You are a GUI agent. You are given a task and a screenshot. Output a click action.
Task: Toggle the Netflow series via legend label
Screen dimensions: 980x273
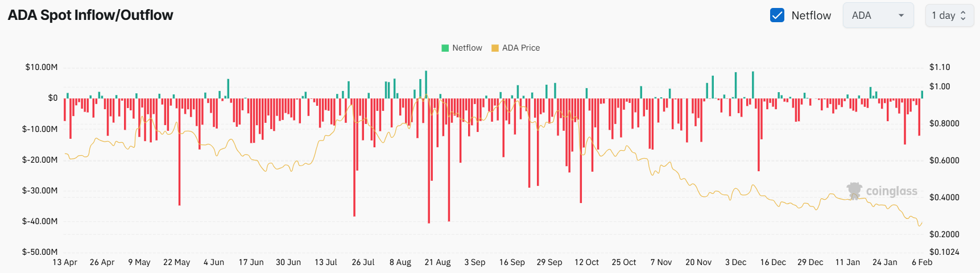tap(467, 48)
